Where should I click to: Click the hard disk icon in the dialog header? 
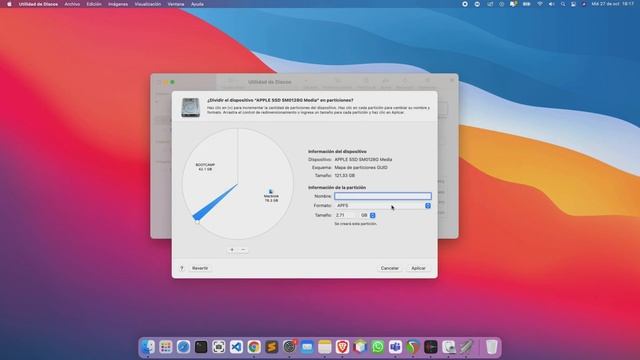(x=191, y=107)
